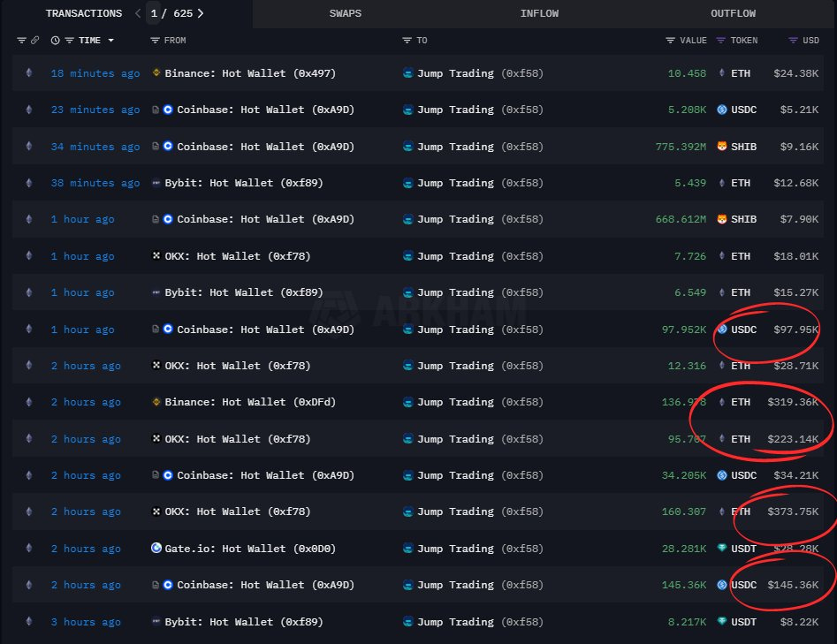Click the 625 total pages text
Screen dimensions: 837x644
(183, 13)
